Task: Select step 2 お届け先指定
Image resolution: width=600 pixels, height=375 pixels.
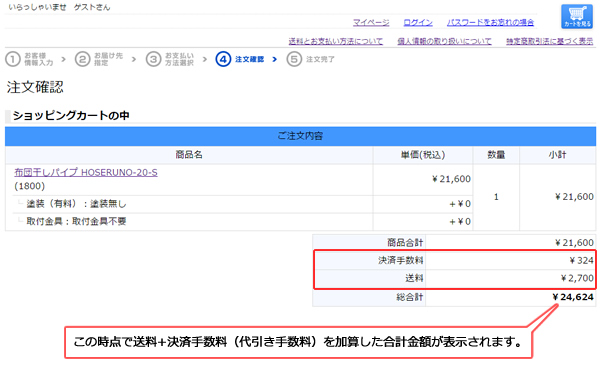Action: tap(99, 59)
